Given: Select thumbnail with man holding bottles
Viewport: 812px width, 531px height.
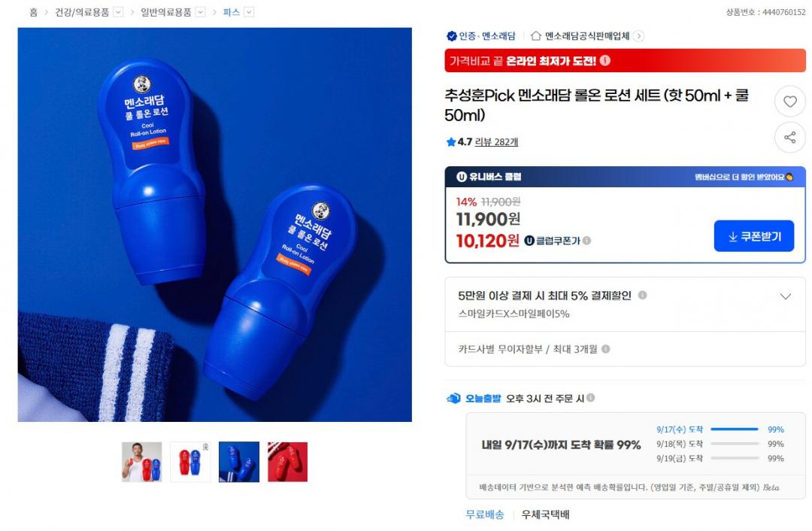Looking at the screenshot, I should pyautogui.click(x=142, y=462).
